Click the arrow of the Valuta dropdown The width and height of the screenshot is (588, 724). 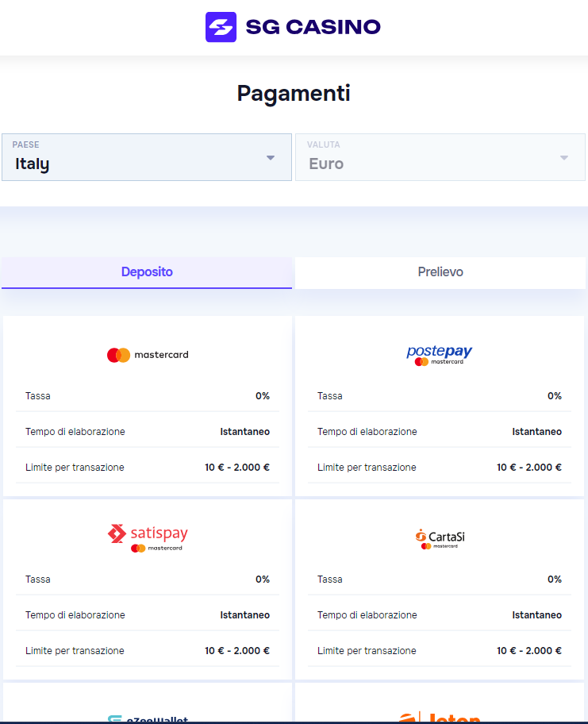tap(564, 158)
